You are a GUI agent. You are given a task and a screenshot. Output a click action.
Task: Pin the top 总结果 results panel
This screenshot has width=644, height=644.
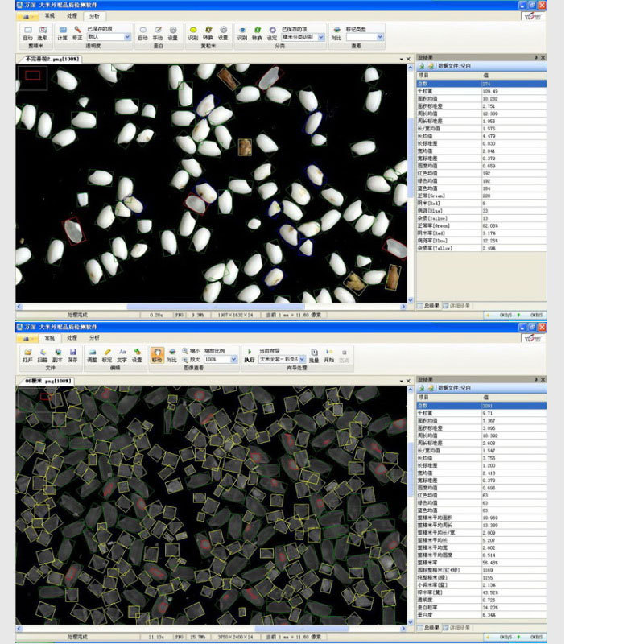click(535, 57)
